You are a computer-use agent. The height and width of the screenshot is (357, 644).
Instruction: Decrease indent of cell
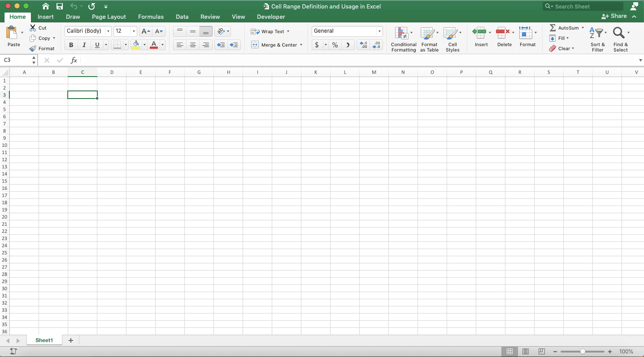(221, 45)
